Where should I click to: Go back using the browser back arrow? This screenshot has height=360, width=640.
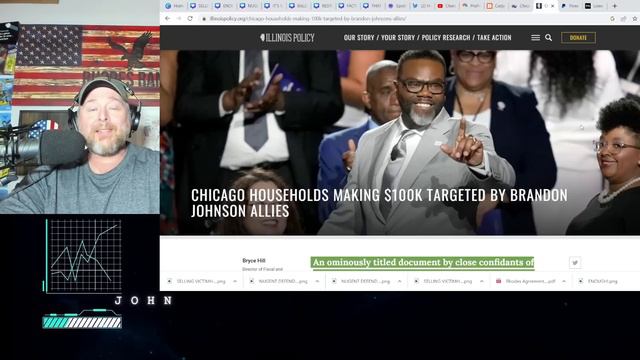(x=167, y=18)
